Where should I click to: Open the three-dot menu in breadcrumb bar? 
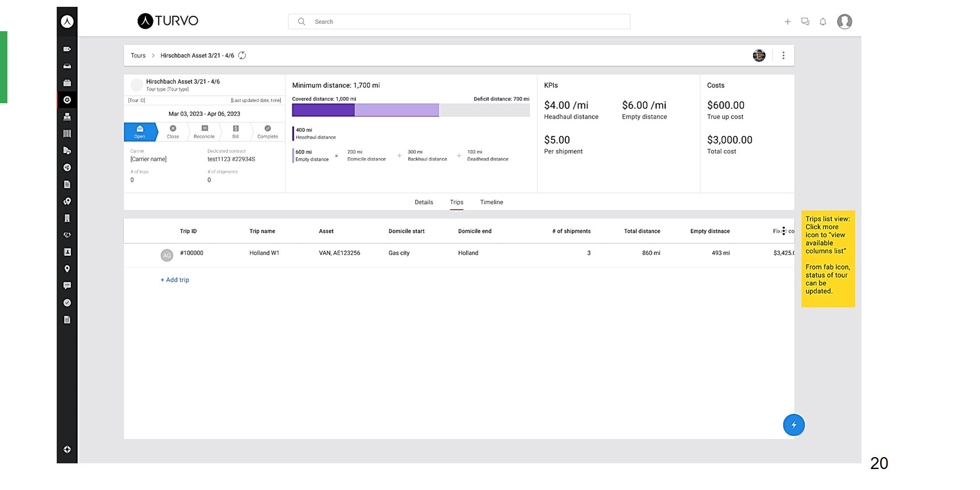pos(783,56)
